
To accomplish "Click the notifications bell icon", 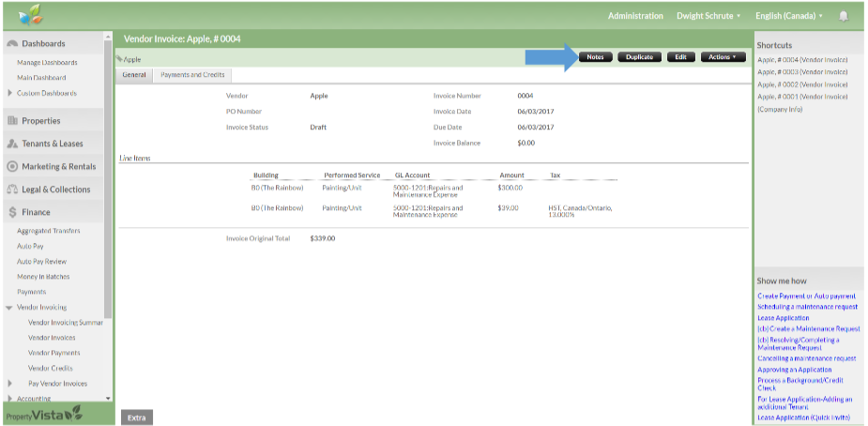I will point(844,16).
